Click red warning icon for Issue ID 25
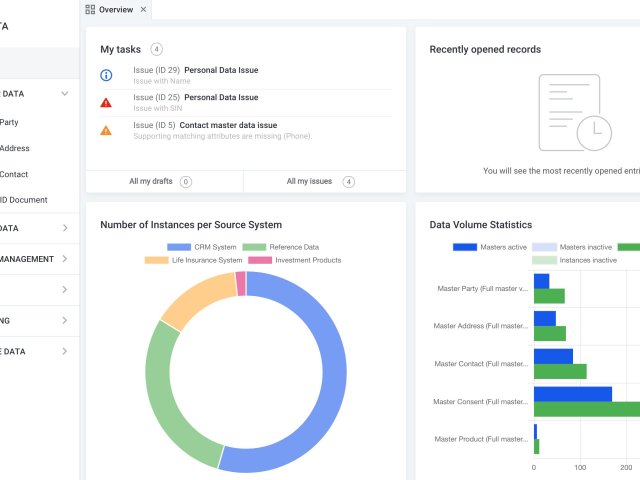Image resolution: width=640 pixels, height=480 pixels. tap(106, 102)
